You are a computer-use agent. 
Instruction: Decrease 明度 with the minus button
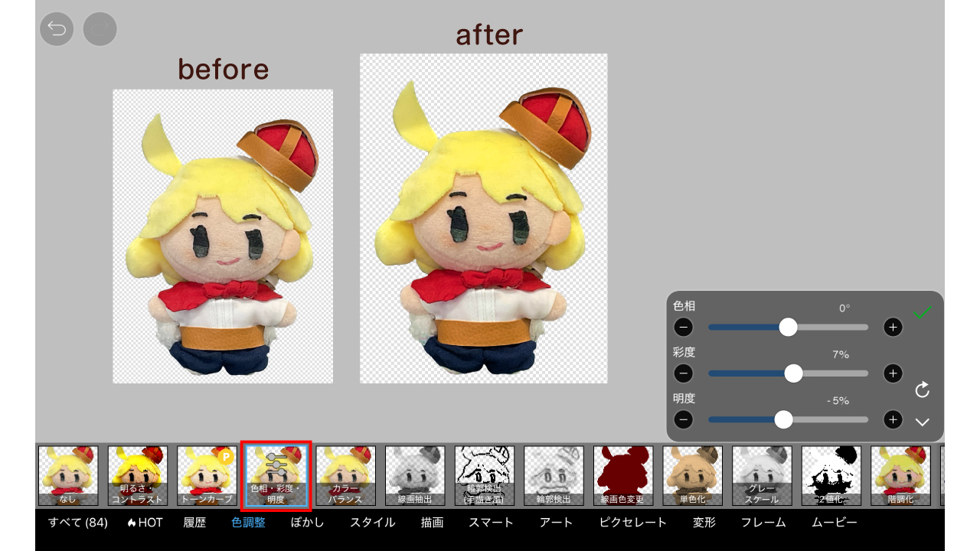coord(684,419)
